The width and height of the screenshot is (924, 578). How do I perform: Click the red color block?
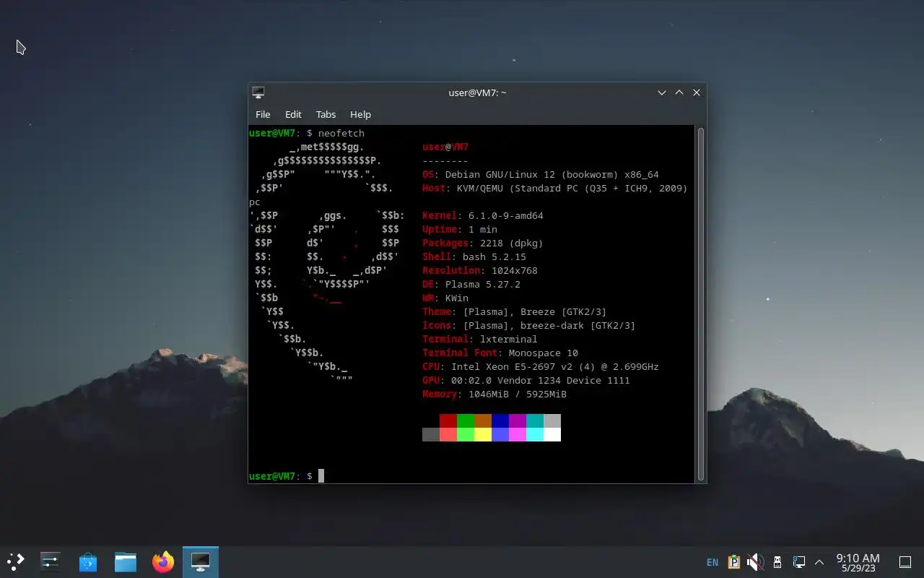(448, 420)
